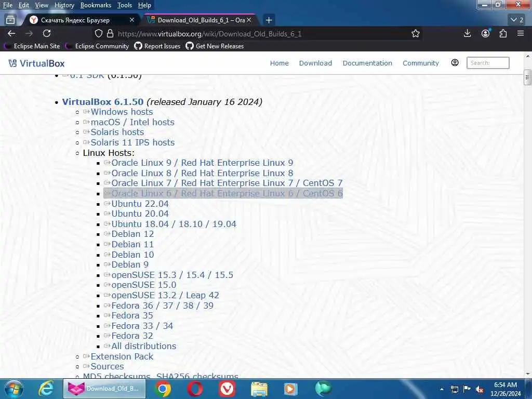This screenshot has height=399, width=532.
Task: Open the Edit menu
Action: coord(23,5)
